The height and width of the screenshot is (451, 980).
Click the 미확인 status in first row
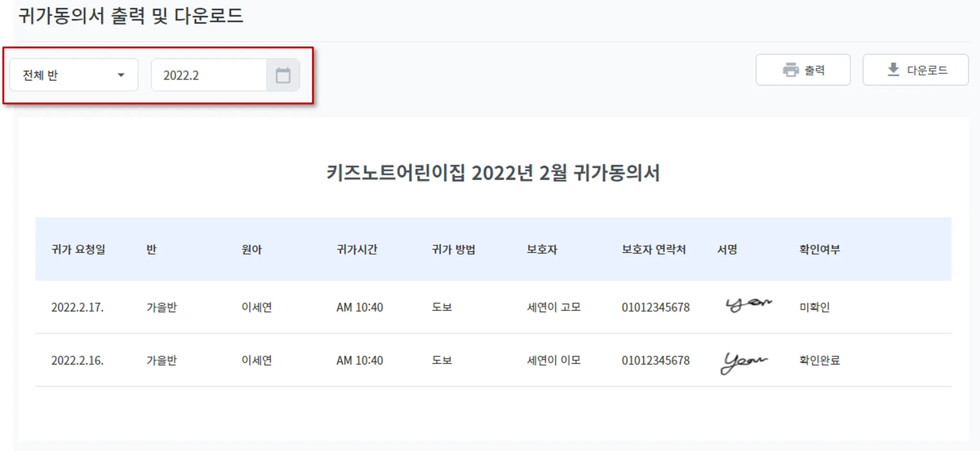point(814,307)
